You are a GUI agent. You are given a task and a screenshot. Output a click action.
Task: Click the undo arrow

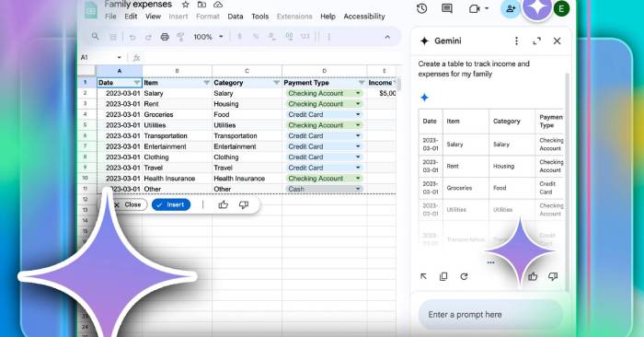(x=132, y=37)
